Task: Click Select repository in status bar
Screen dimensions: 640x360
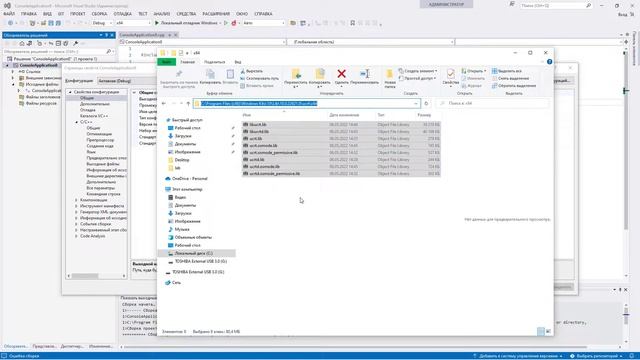Action: pyautogui.click(x=596, y=356)
